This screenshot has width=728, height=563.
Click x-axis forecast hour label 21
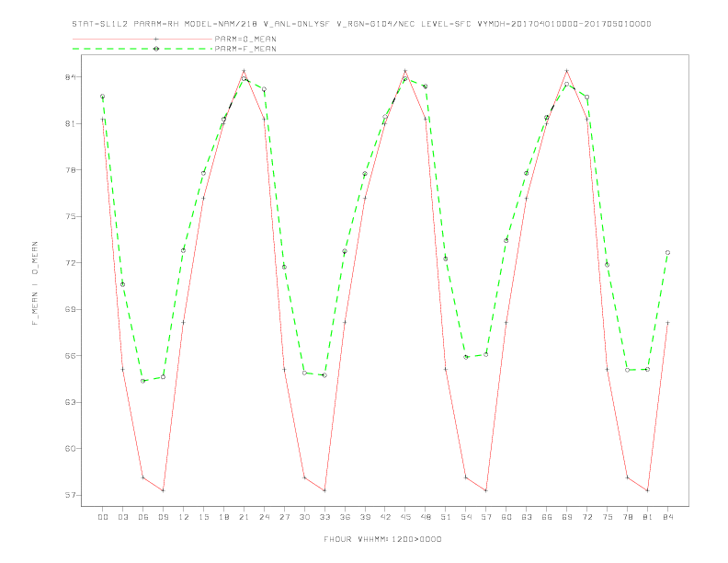click(244, 517)
